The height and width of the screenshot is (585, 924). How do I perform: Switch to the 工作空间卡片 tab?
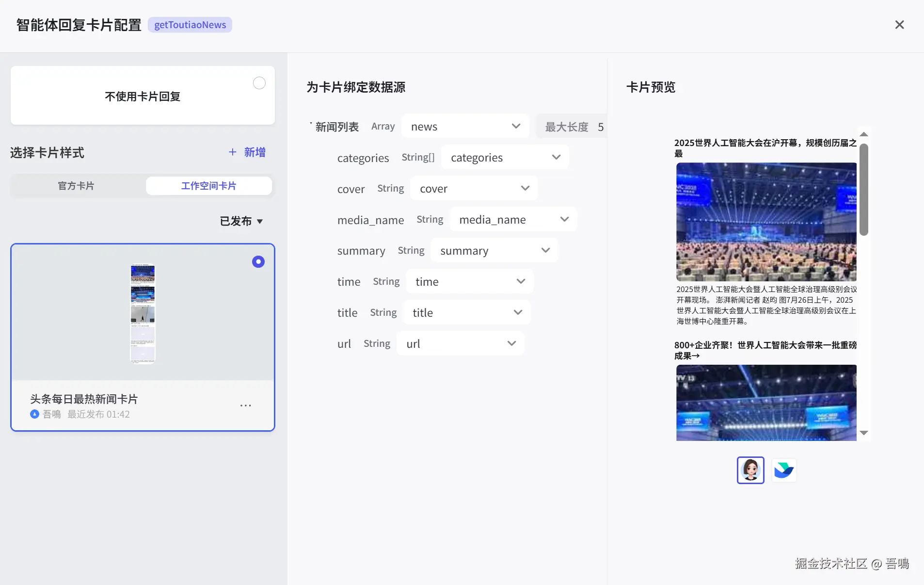click(x=209, y=186)
